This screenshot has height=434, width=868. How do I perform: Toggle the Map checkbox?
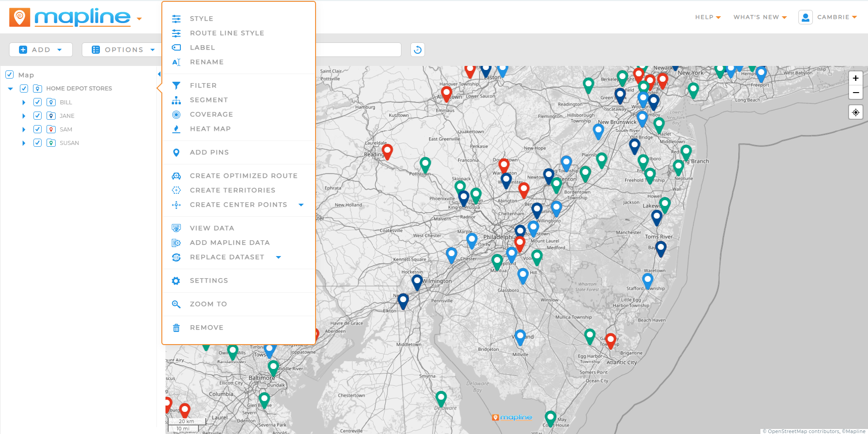[x=9, y=75]
